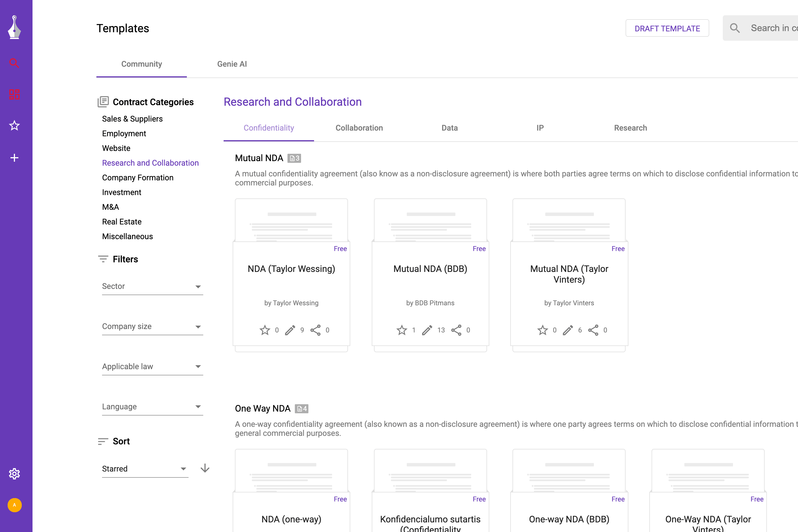Open starred items from sidebar star icon
This screenshot has width=798, height=532.
(x=14, y=126)
